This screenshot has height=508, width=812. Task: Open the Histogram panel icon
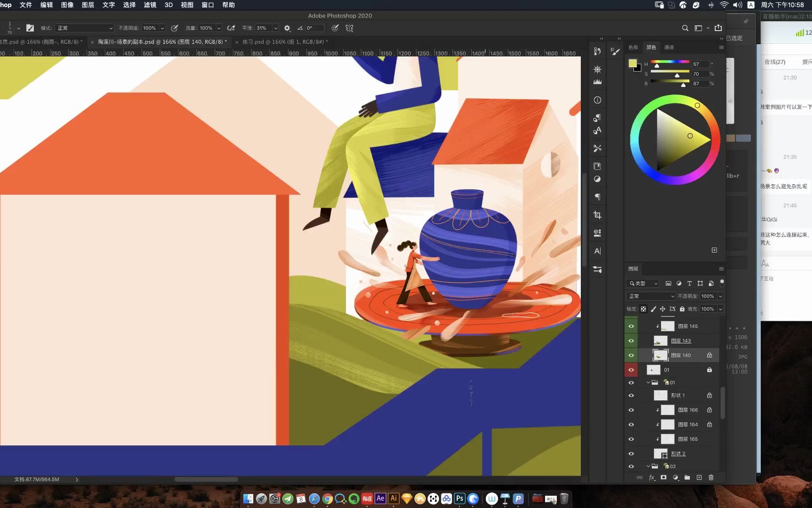coord(597,82)
